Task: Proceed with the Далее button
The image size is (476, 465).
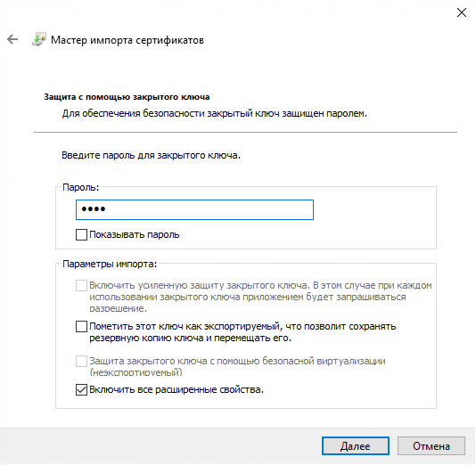Action: pyautogui.click(x=356, y=446)
